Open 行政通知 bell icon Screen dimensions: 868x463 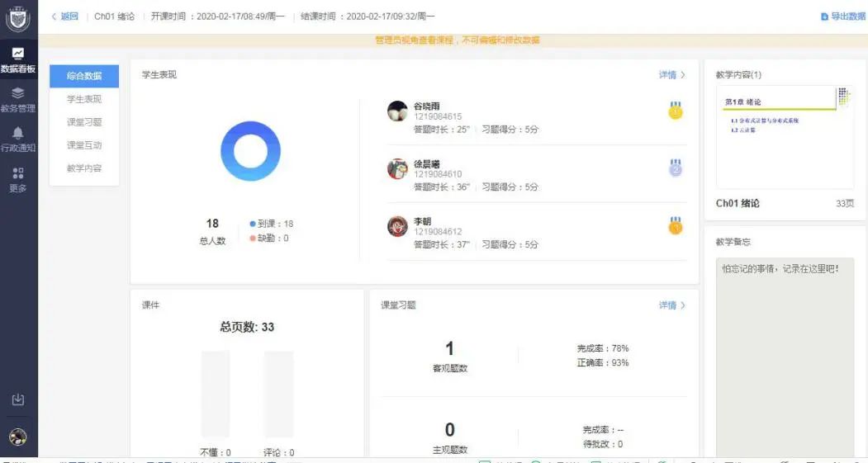[x=17, y=133]
